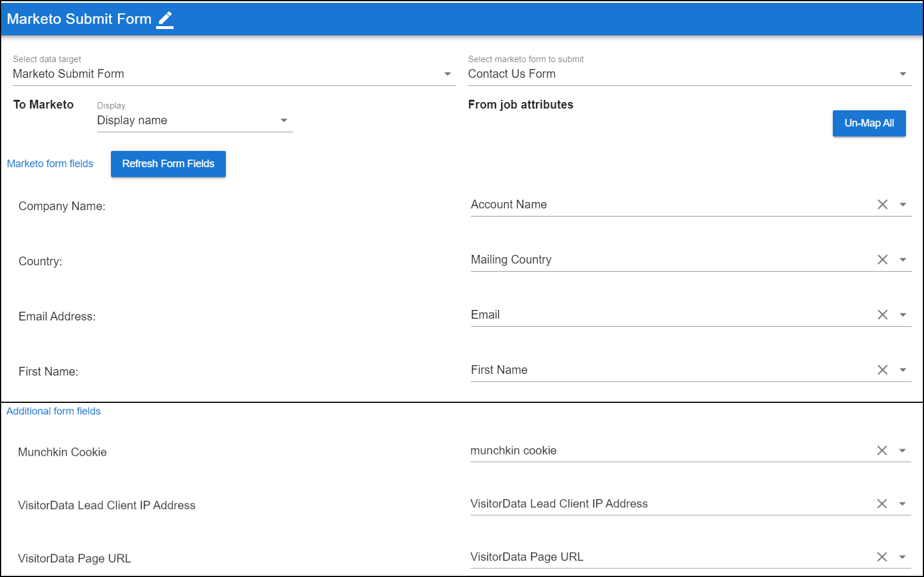
Task: Expand the Account Name dropdown arrow
Action: coord(903,204)
